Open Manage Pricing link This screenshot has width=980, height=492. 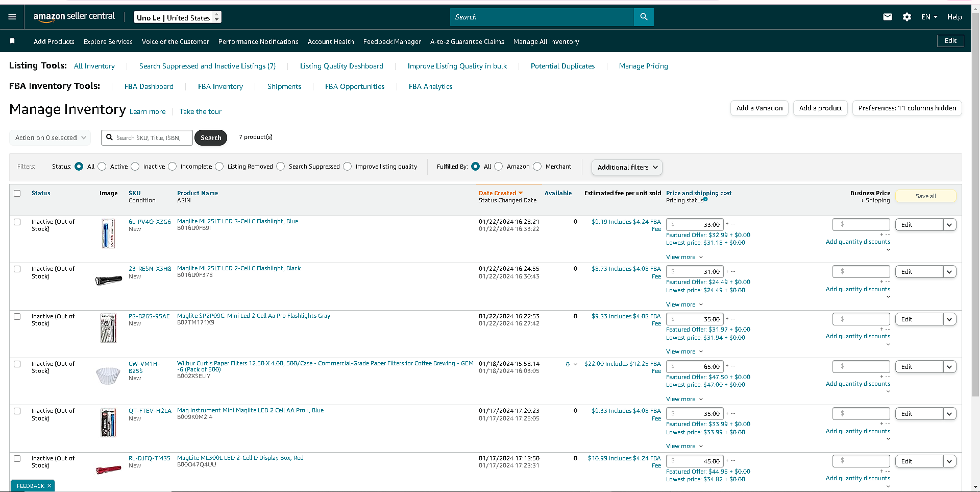[x=643, y=66]
